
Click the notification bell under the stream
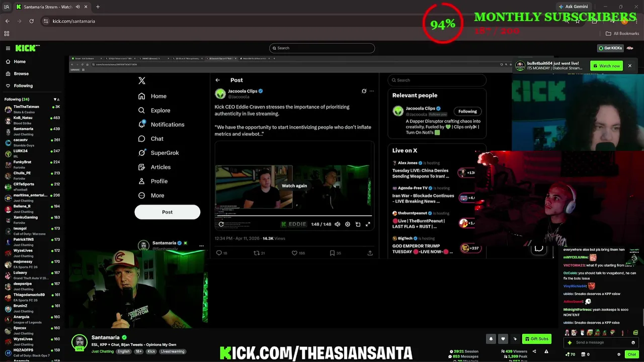point(491,339)
